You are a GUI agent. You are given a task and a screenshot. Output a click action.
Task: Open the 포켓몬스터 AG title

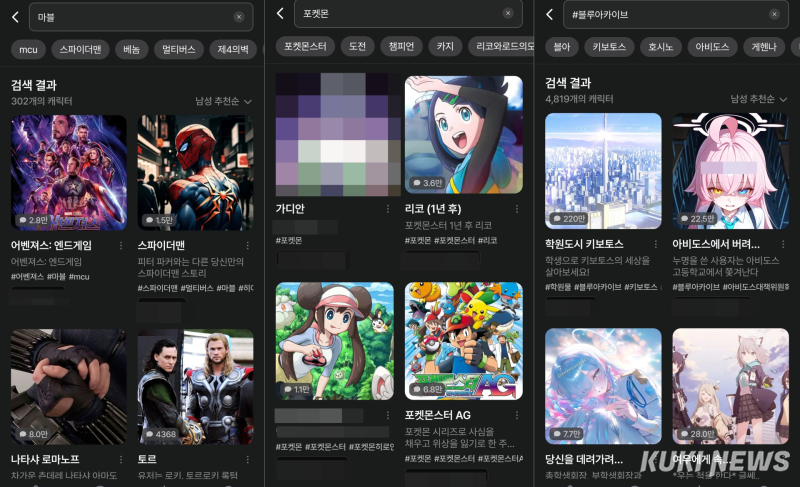(438, 415)
